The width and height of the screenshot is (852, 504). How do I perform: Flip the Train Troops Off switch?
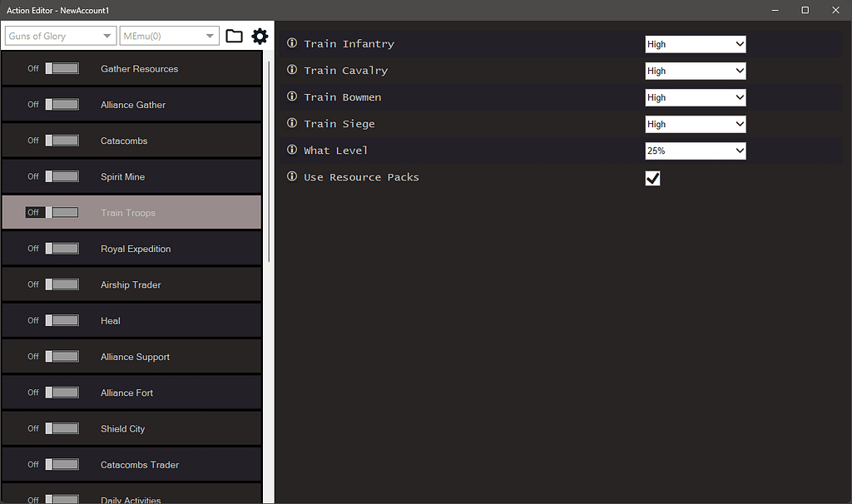pos(62,212)
